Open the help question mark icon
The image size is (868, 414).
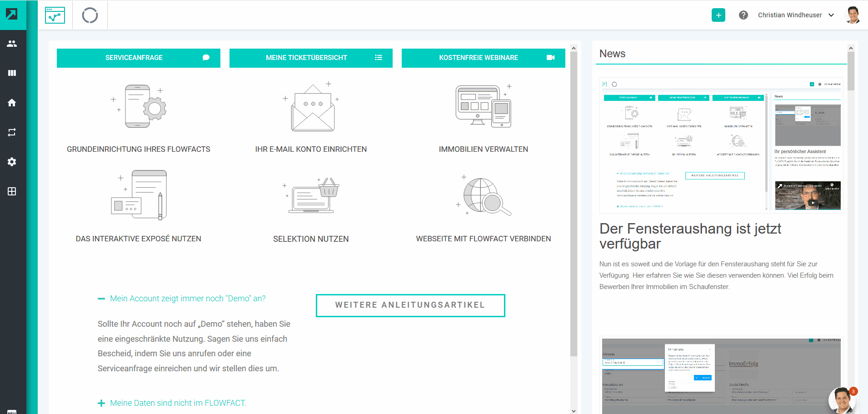pos(743,15)
